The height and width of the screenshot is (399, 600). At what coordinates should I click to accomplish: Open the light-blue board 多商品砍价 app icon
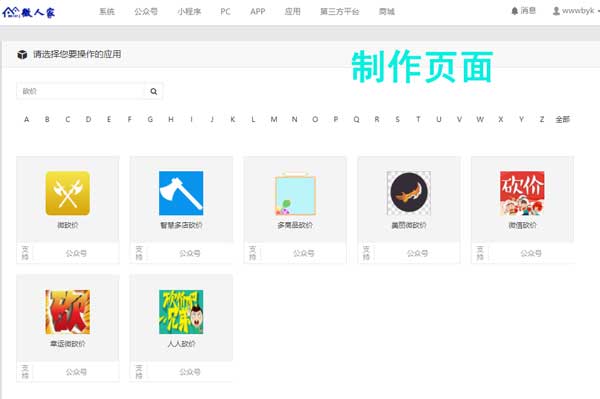295,194
